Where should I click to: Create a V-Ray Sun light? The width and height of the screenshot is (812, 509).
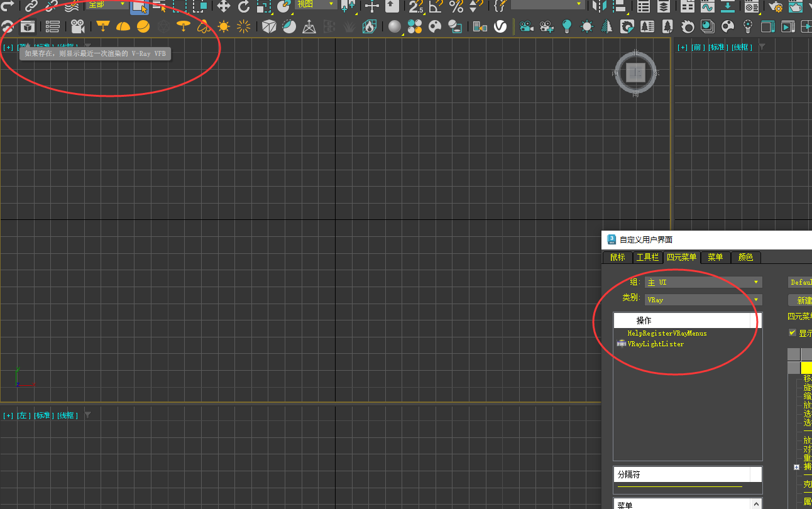(x=224, y=26)
